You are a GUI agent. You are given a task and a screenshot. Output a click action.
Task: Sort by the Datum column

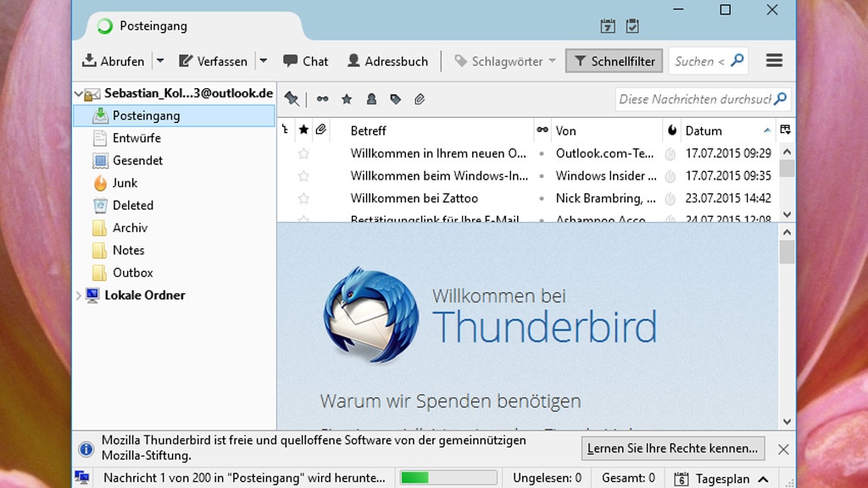[x=728, y=130]
